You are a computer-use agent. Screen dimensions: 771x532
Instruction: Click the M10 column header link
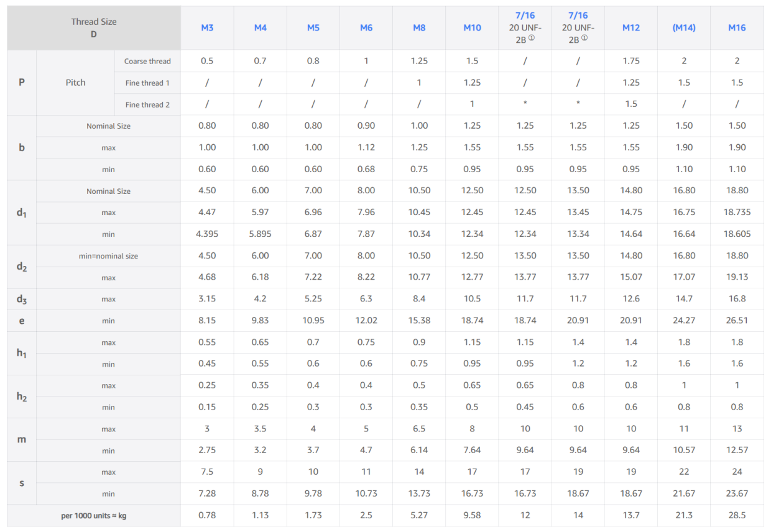click(x=472, y=28)
